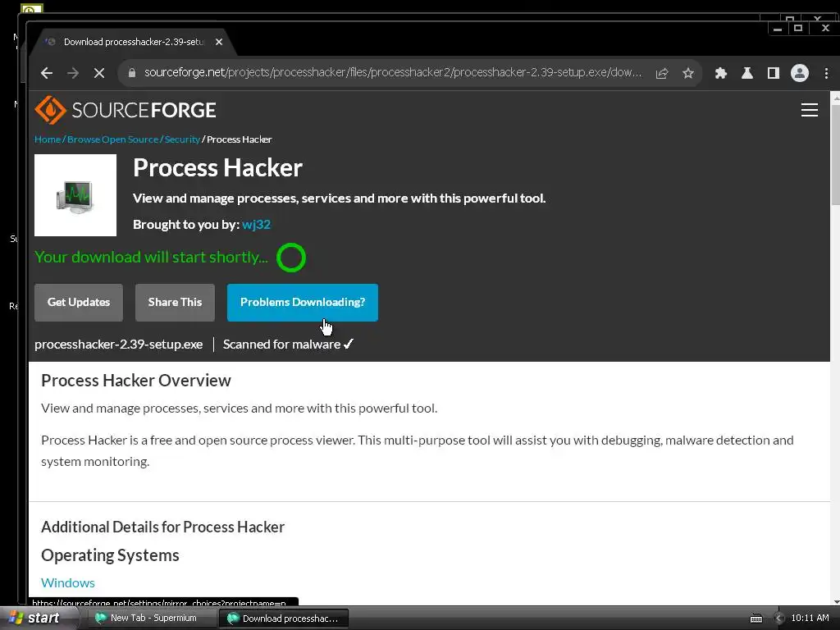Click the page vertical scrollbar thumb
This screenshot has width=840, height=630.
[834, 153]
